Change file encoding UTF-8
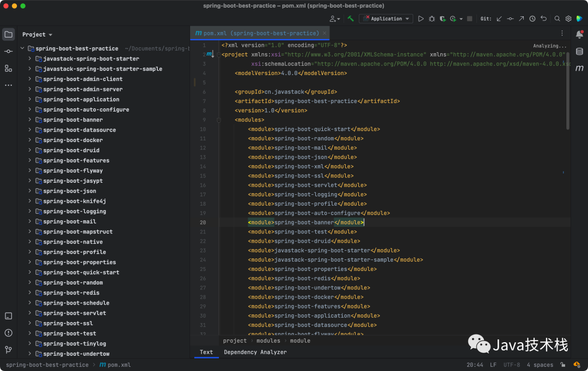Image resolution: width=588 pixels, height=371 pixels. click(x=511, y=364)
